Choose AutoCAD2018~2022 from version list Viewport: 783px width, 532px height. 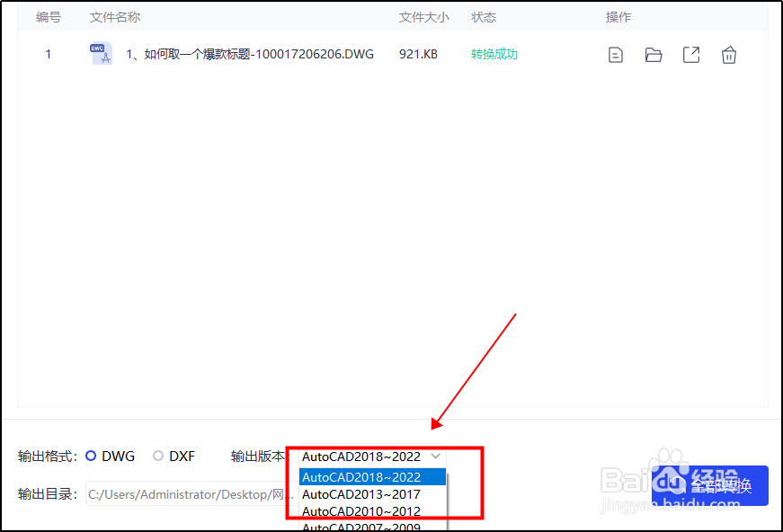click(372, 477)
